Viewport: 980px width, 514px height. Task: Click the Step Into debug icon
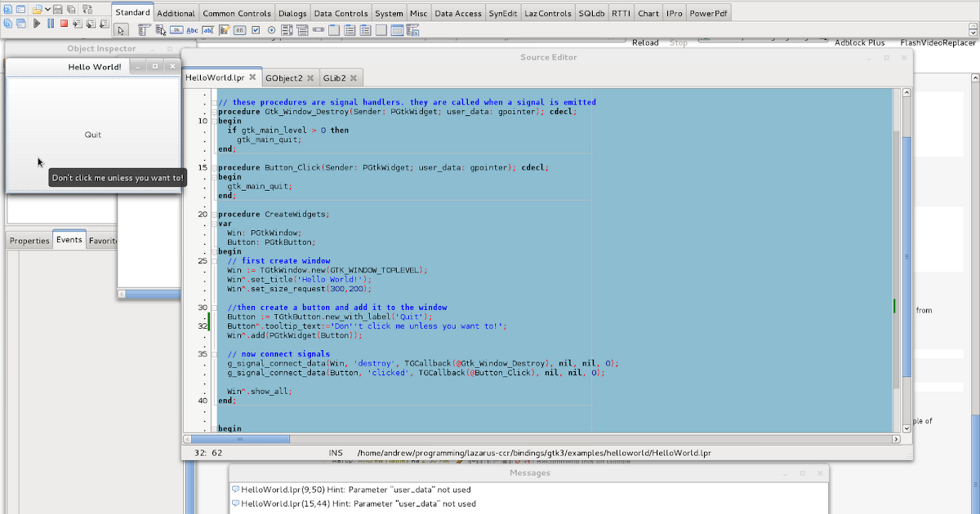(78, 24)
